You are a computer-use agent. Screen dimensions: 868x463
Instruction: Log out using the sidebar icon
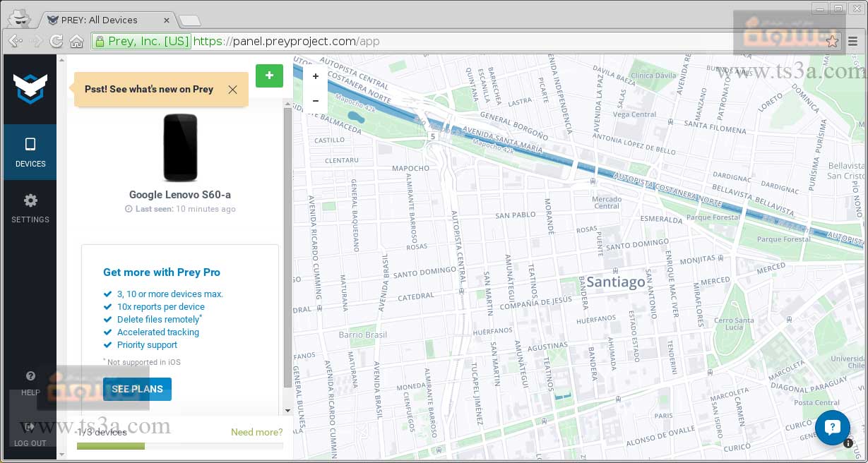point(30,434)
